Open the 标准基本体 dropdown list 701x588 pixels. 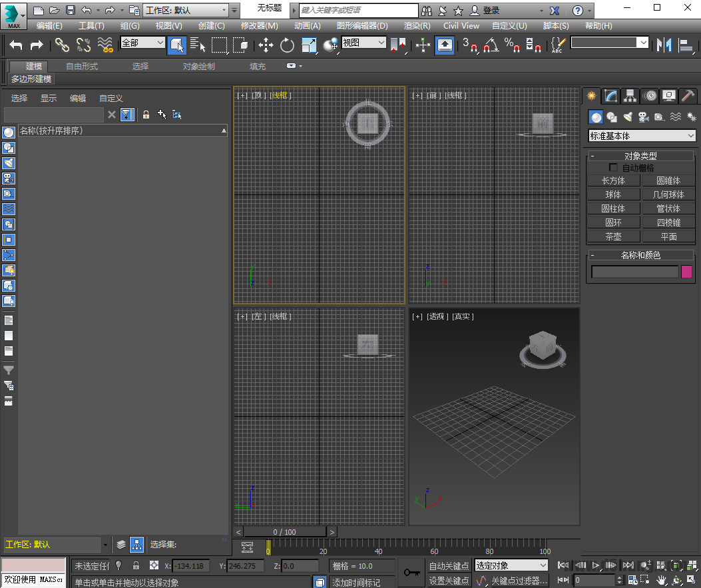coord(642,136)
